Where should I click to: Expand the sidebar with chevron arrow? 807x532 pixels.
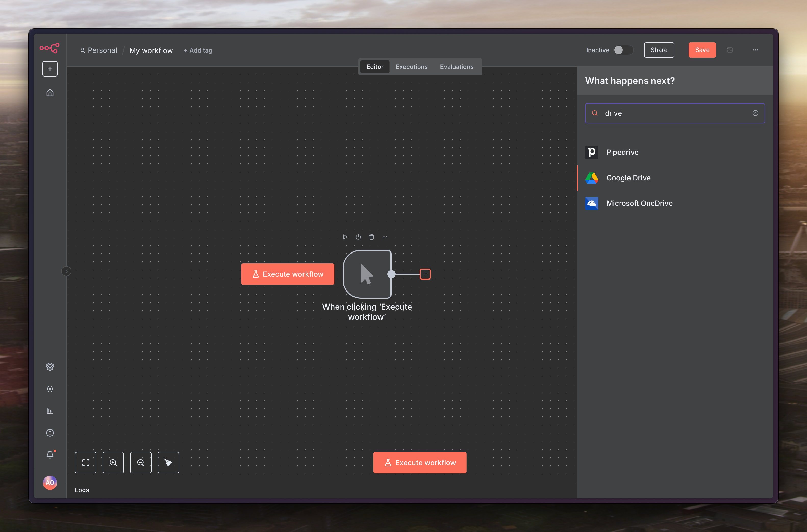coord(67,271)
